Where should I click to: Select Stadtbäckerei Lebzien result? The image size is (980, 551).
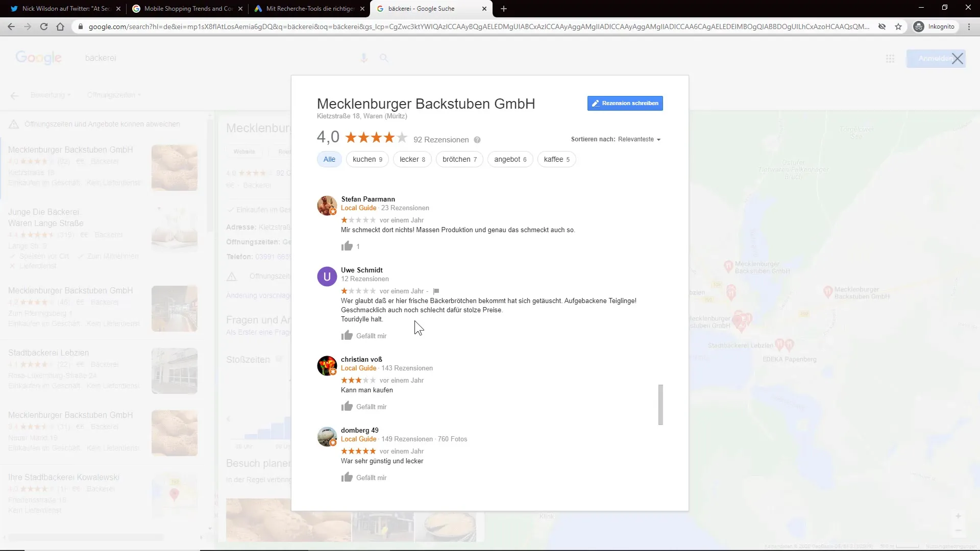[102, 371]
